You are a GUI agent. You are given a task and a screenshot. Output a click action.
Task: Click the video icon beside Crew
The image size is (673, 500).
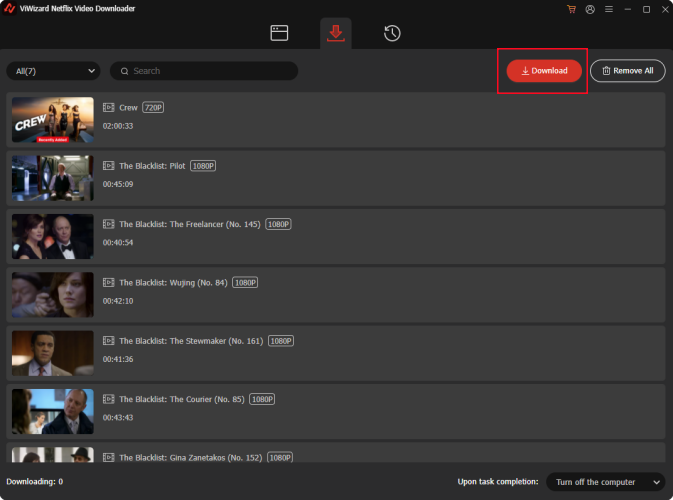click(109, 107)
